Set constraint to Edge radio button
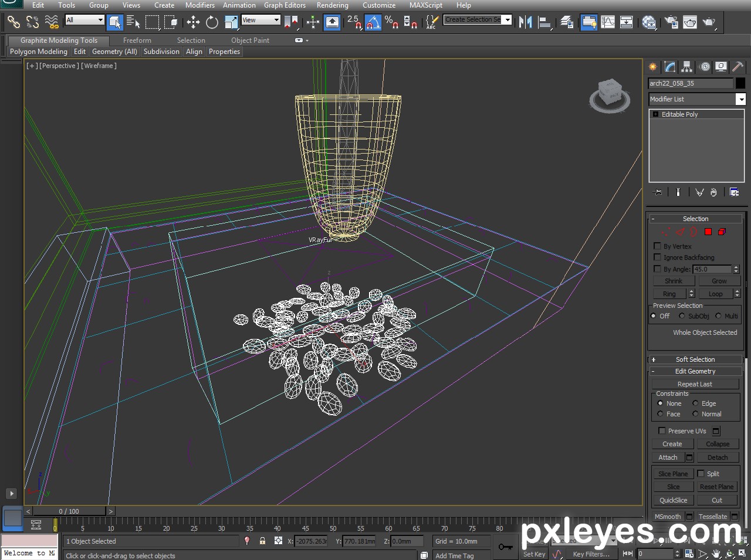This screenshot has height=560, width=751. pyautogui.click(x=695, y=403)
